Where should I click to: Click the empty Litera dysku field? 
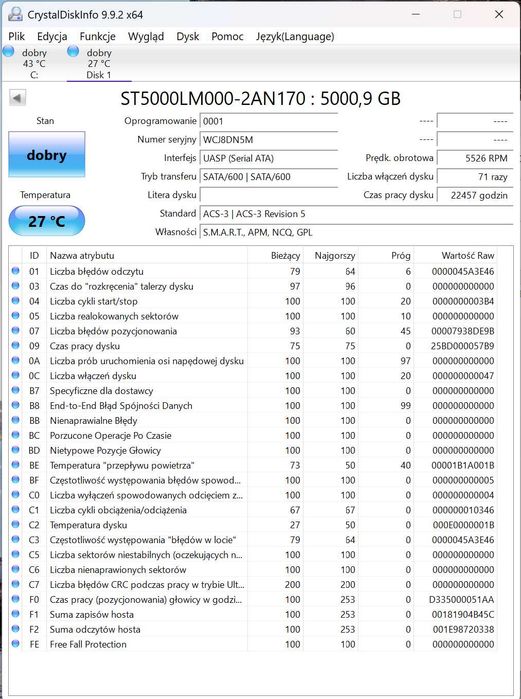(269, 195)
